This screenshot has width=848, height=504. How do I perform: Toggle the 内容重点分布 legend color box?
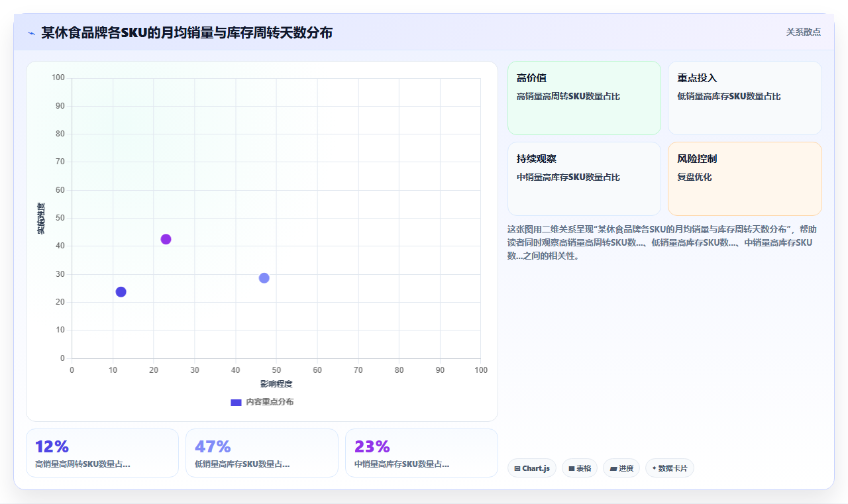236,402
